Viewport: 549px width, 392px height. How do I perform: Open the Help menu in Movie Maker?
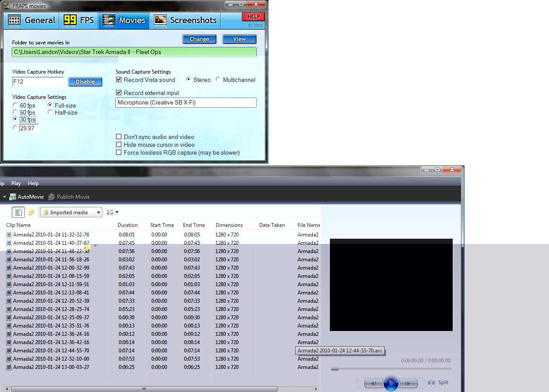click(x=33, y=183)
